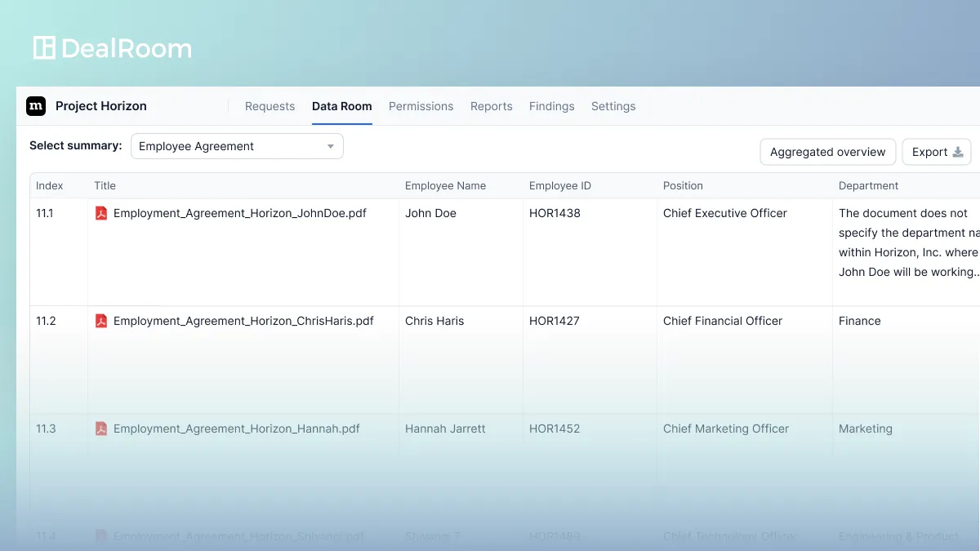Image resolution: width=980 pixels, height=551 pixels.
Task: Select the Chief Executive Officer cell
Action: [x=725, y=213]
